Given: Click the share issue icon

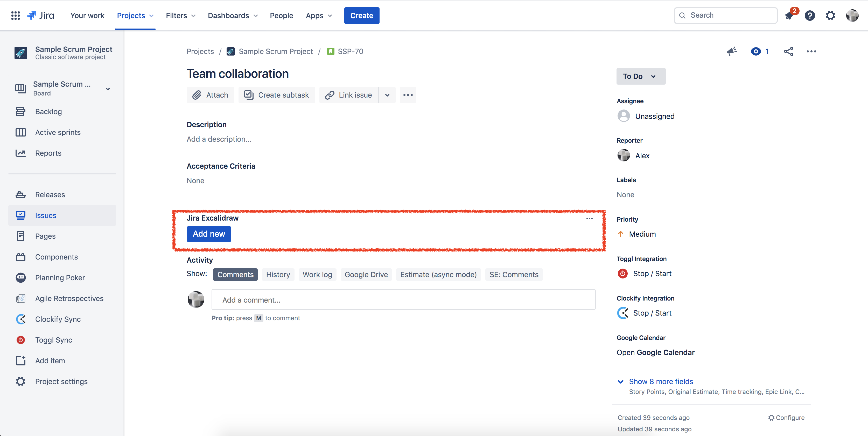Looking at the screenshot, I should pyautogui.click(x=788, y=51).
